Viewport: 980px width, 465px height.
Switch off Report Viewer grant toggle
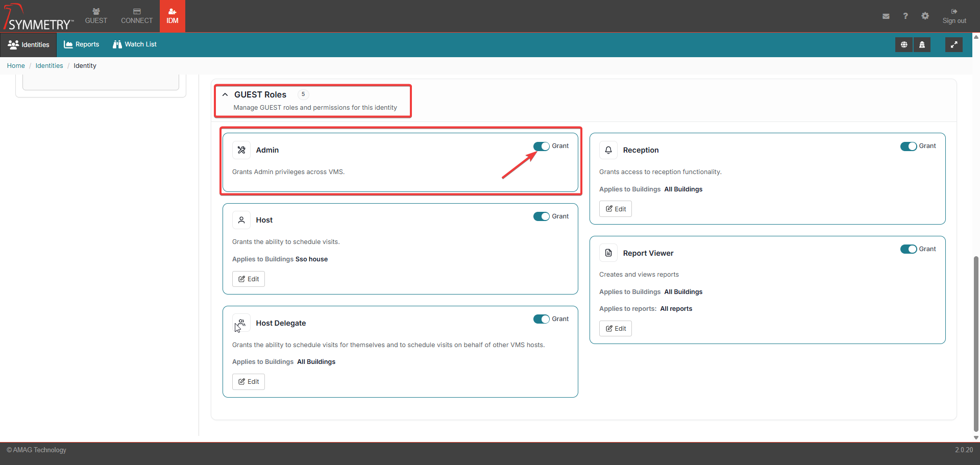pos(908,249)
